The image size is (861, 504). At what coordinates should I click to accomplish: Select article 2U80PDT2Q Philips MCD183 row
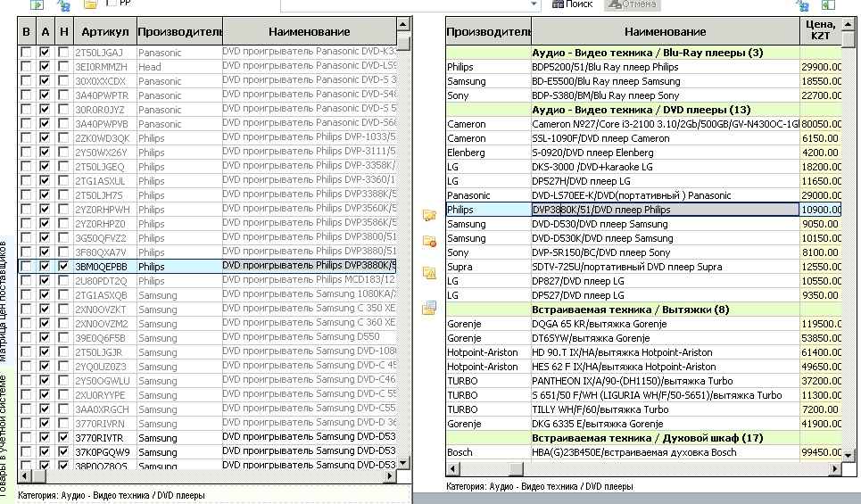(207, 281)
